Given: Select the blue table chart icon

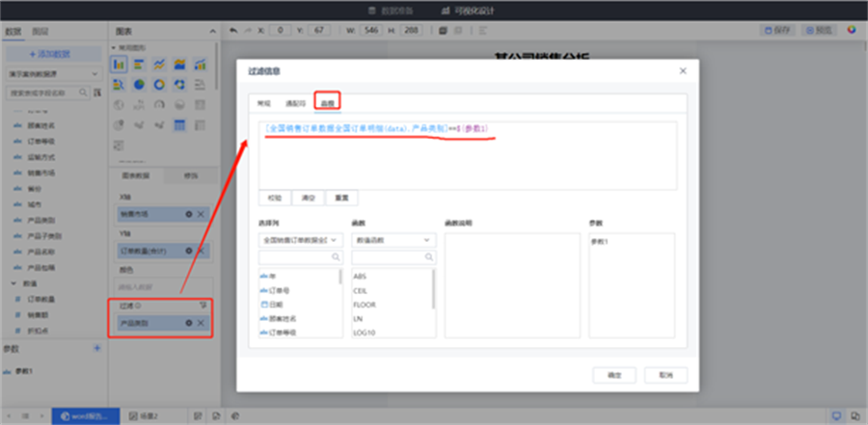Looking at the screenshot, I should click(x=180, y=125).
